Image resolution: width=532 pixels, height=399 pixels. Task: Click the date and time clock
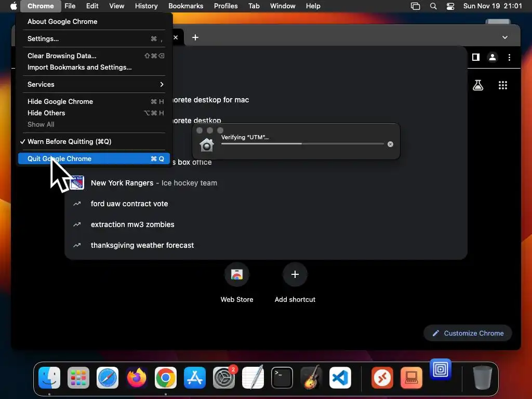coord(493,6)
